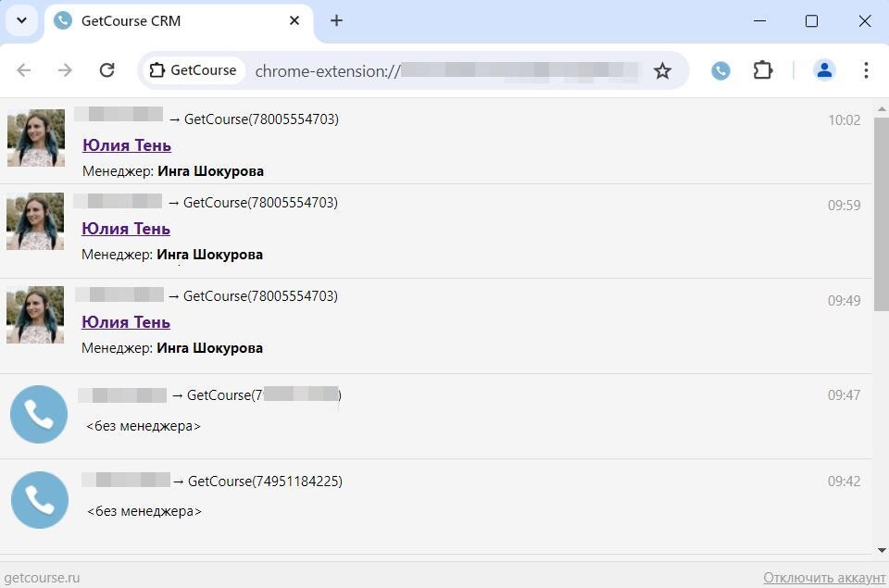Click the 09:59 timestamp

click(x=845, y=206)
